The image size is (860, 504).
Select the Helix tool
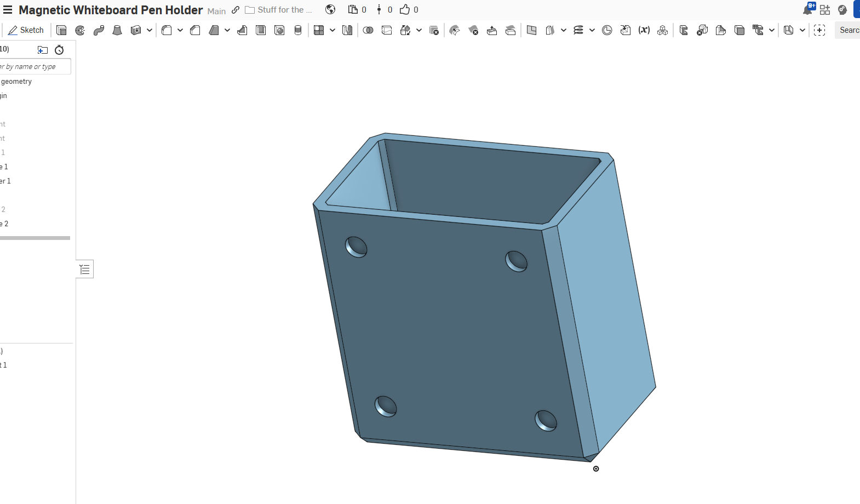(x=578, y=30)
